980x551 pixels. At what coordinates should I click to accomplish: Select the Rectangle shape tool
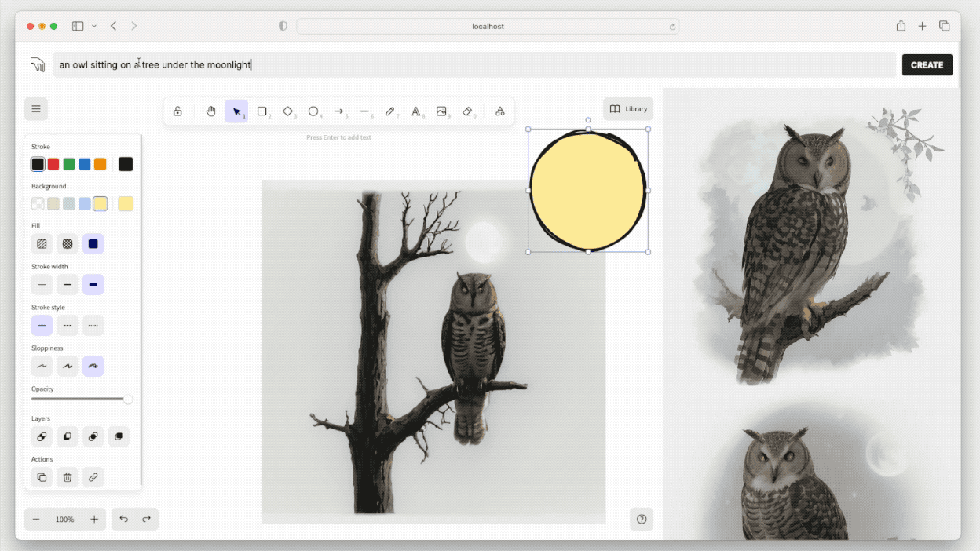tap(262, 111)
